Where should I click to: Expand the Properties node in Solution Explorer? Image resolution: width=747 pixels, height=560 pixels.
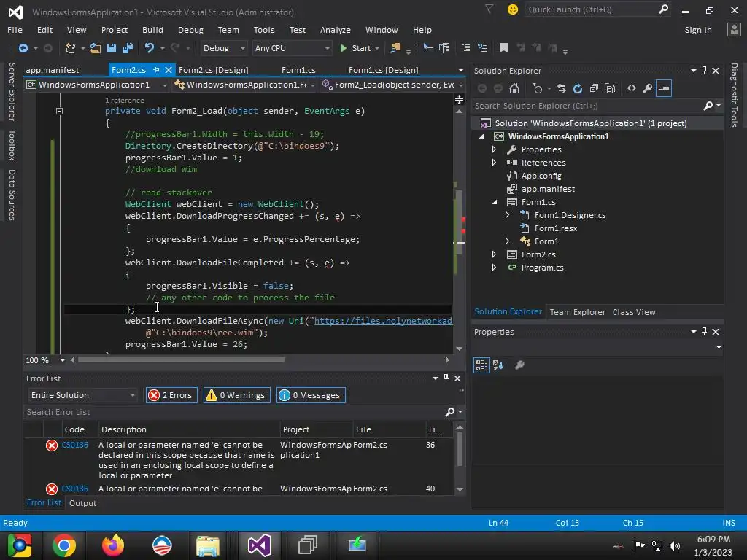[x=495, y=149]
